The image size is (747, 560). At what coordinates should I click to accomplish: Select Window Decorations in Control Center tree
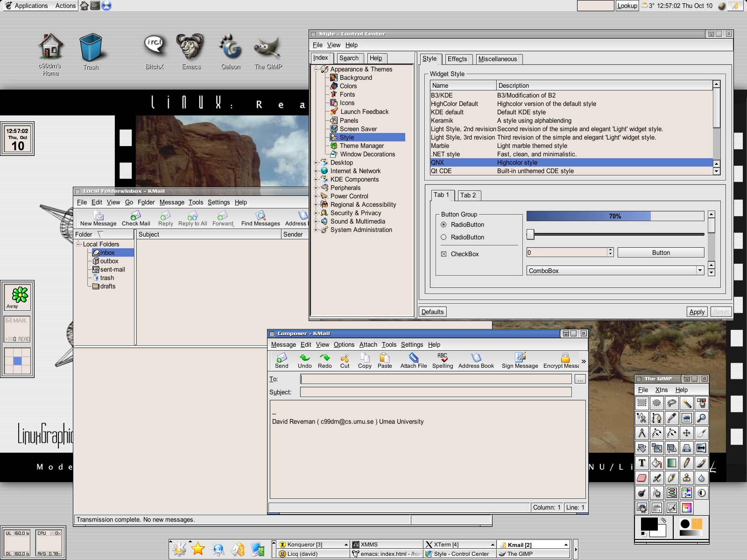(x=367, y=154)
